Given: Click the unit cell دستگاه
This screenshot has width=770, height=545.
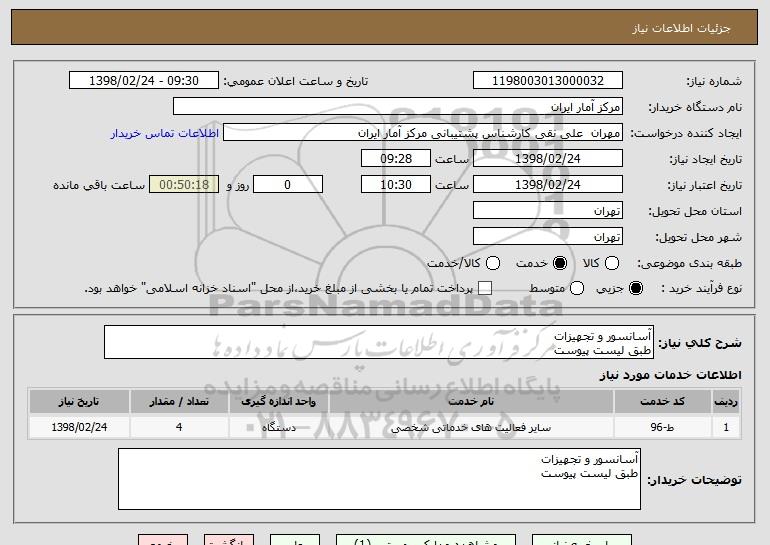Looking at the screenshot, I should 278,428.
